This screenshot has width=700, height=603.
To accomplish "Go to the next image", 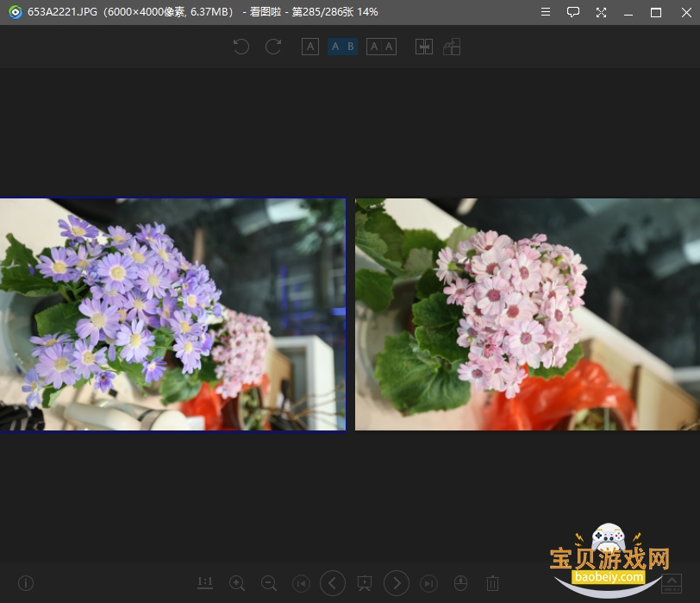I will pyautogui.click(x=397, y=583).
